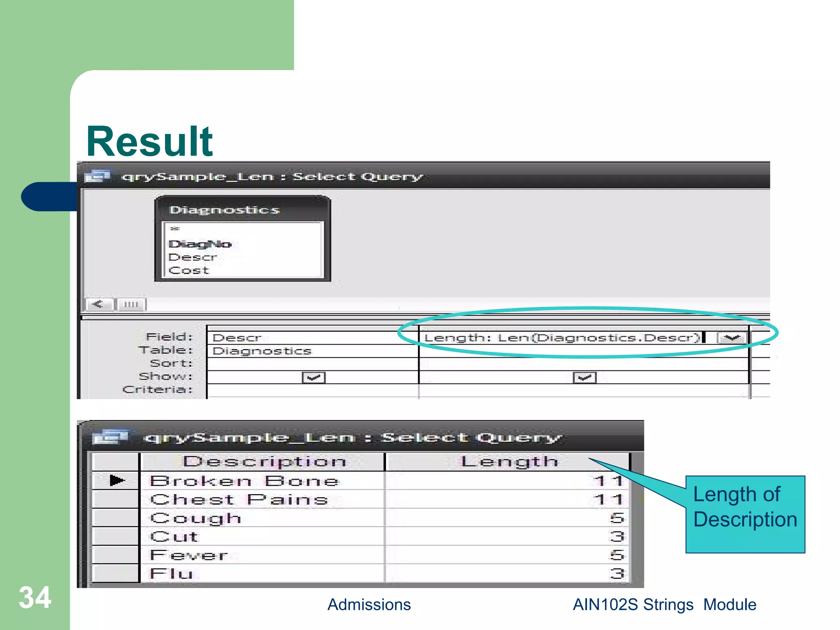
Task: Click the row selector for the Chest Pains row
Action: (116, 499)
